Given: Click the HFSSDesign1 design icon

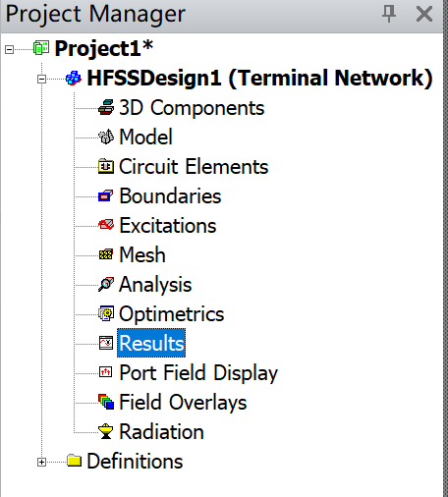Looking at the screenshot, I should point(74,79).
